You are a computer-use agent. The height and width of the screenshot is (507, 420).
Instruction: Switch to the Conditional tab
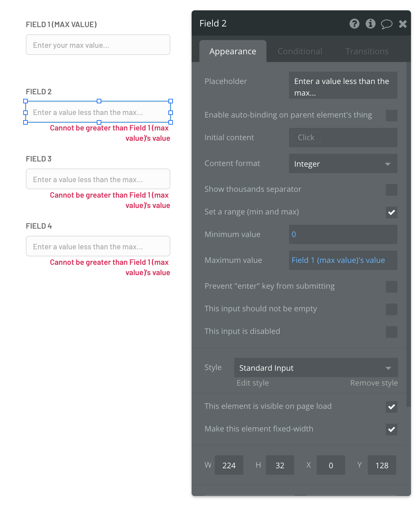point(300,51)
